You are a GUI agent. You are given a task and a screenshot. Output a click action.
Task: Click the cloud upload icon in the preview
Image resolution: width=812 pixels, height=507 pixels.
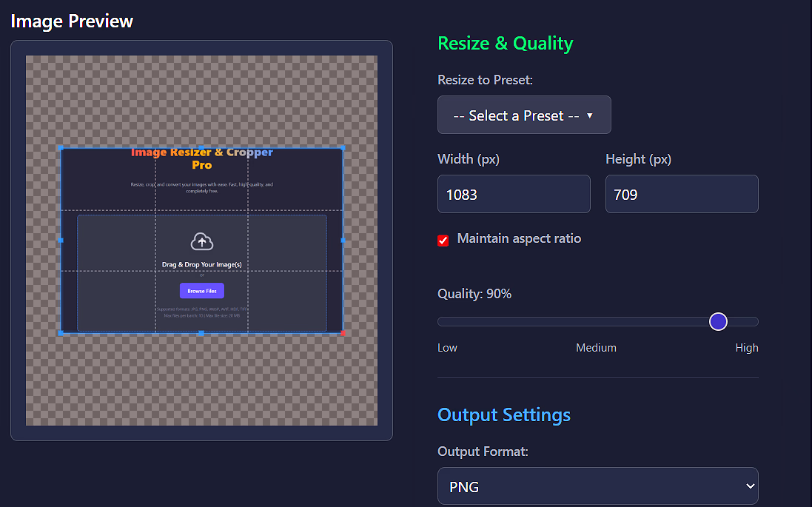201,243
